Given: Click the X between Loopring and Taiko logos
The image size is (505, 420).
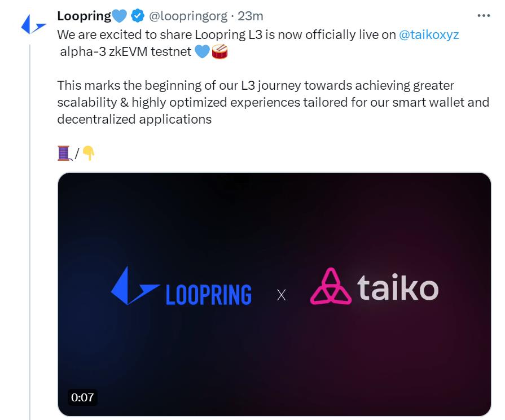Looking at the screenshot, I should point(280,295).
